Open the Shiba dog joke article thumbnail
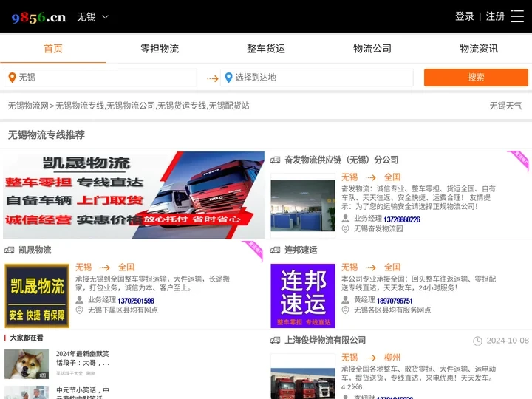This screenshot has width=532, height=399. 27,364
